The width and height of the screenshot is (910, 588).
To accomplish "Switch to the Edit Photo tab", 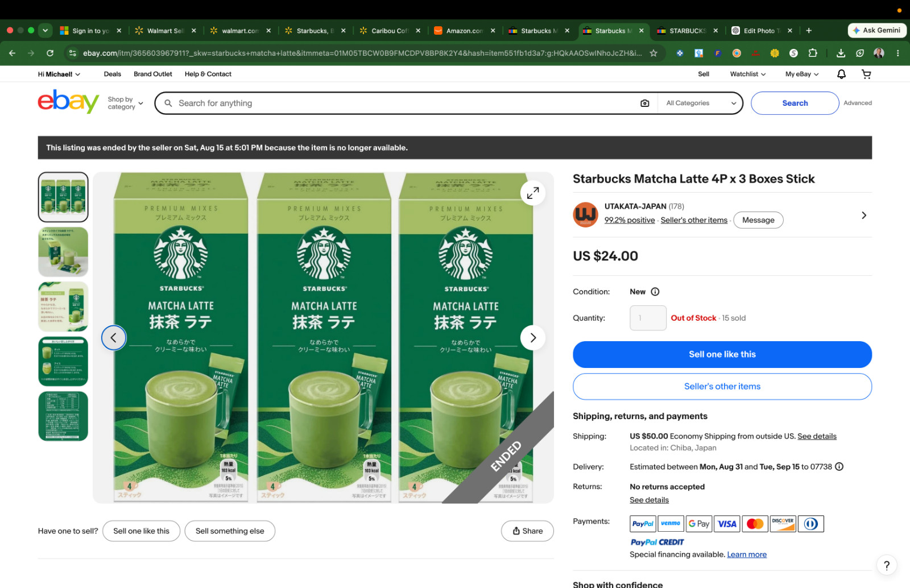I will point(762,31).
